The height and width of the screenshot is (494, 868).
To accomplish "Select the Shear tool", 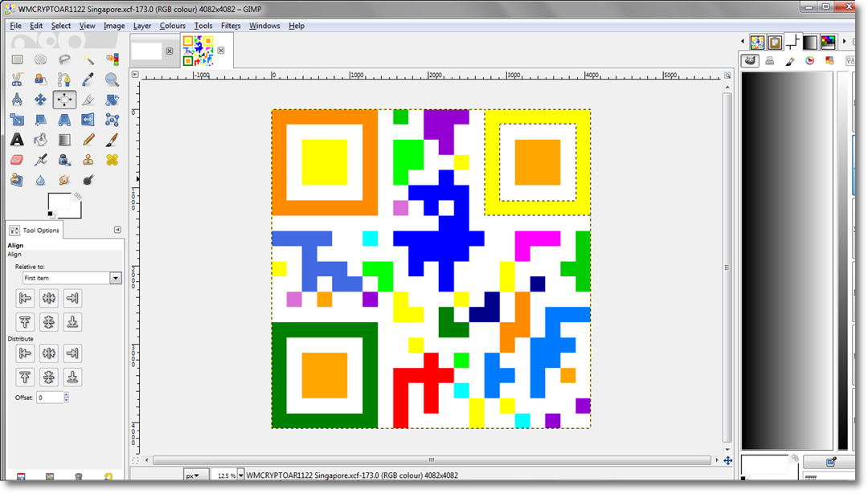I will pyautogui.click(x=40, y=120).
